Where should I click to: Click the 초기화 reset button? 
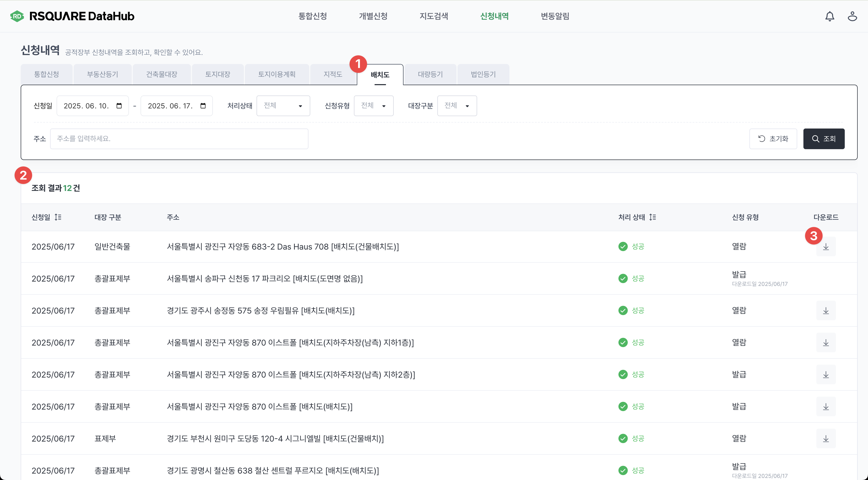coord(773,139)
